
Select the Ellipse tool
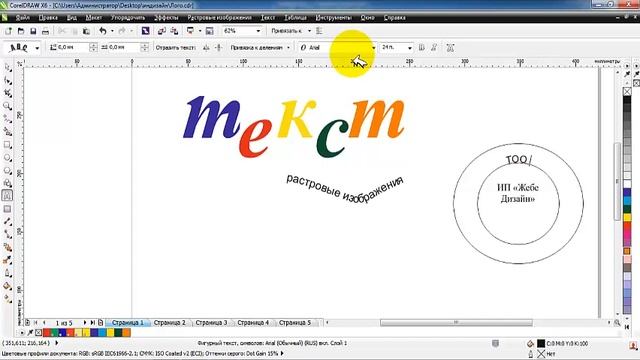7,158
